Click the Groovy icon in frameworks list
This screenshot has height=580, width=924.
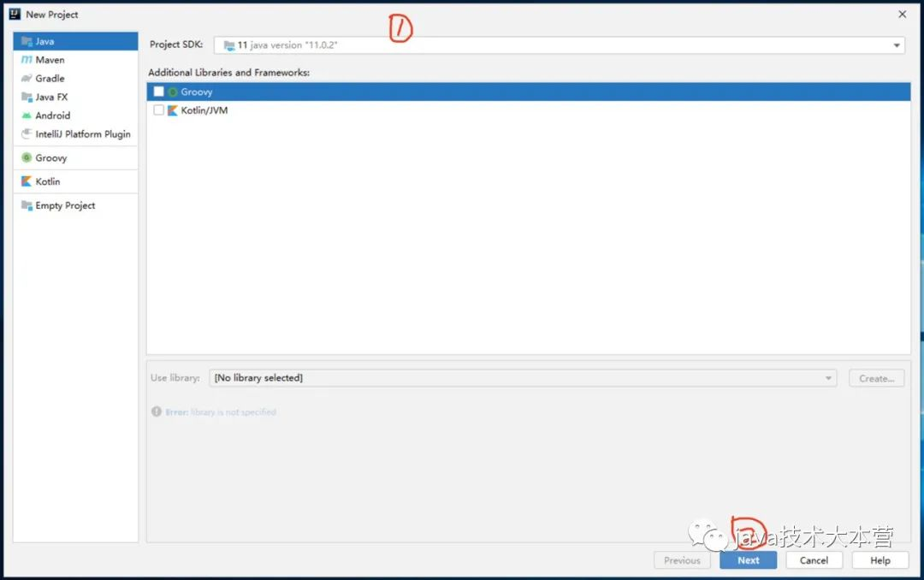coord(173,92)
